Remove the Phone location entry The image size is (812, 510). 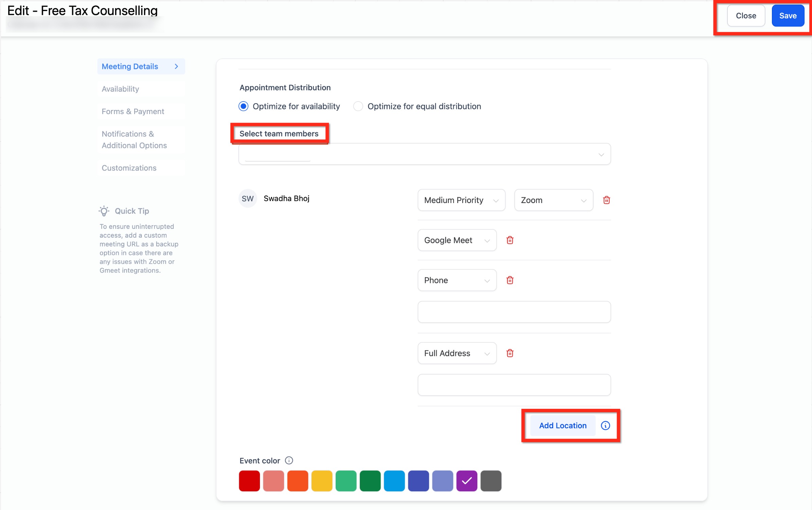tap(510, 280)
